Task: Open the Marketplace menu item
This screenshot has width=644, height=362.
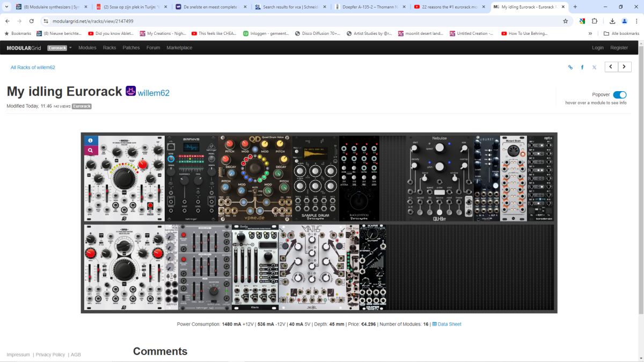Action: (x=179, y=48)
